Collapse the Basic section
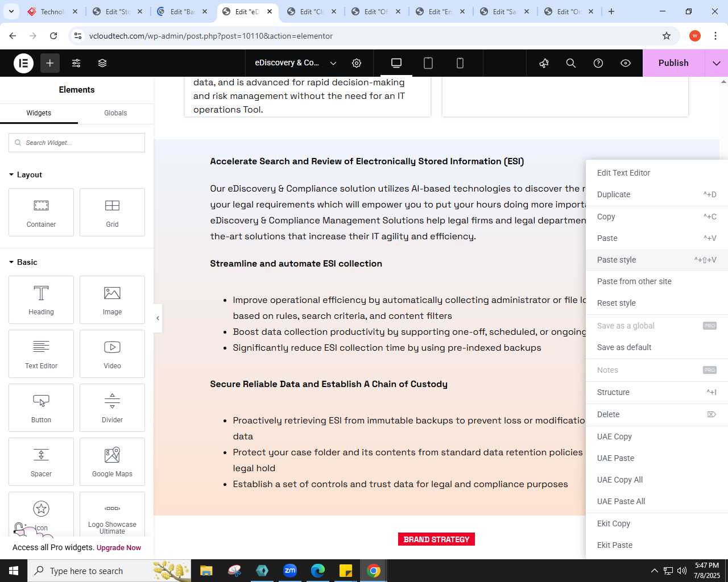Viewport: 728px width, 582px height. 23,262
